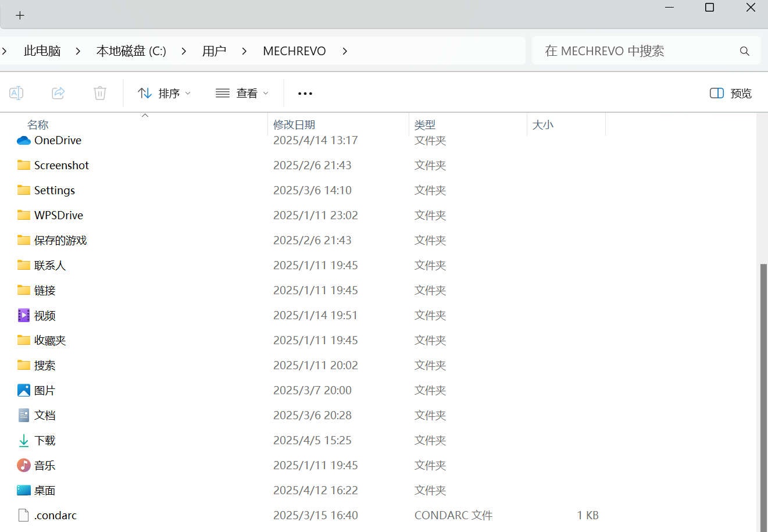
Task: Open the 排序 sort dropdown
Action: pyautogui.click(x=165, y=93)
